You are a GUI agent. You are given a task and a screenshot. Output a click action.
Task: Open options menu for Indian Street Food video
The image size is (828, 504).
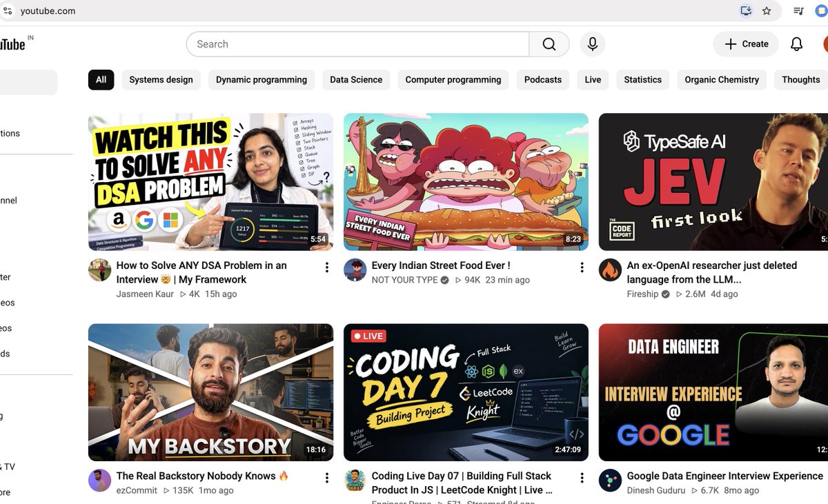[x=582, y=268]
